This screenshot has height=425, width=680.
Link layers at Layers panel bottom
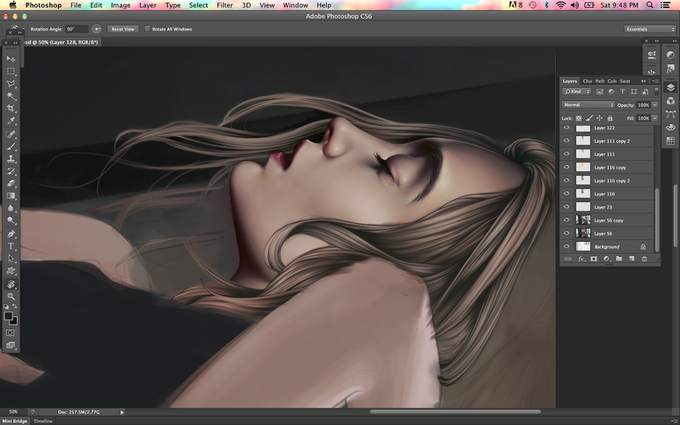point(568,259)
